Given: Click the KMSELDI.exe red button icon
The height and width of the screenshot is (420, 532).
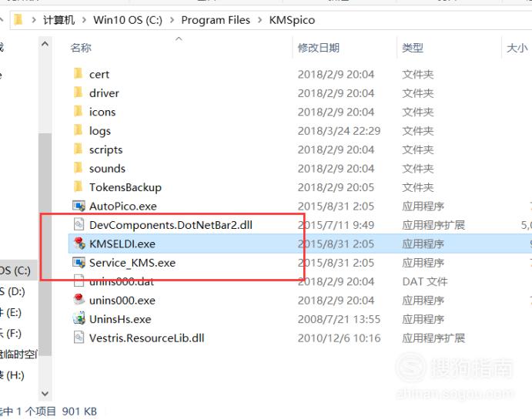Looking at the screenshot, I should point(79,243).
